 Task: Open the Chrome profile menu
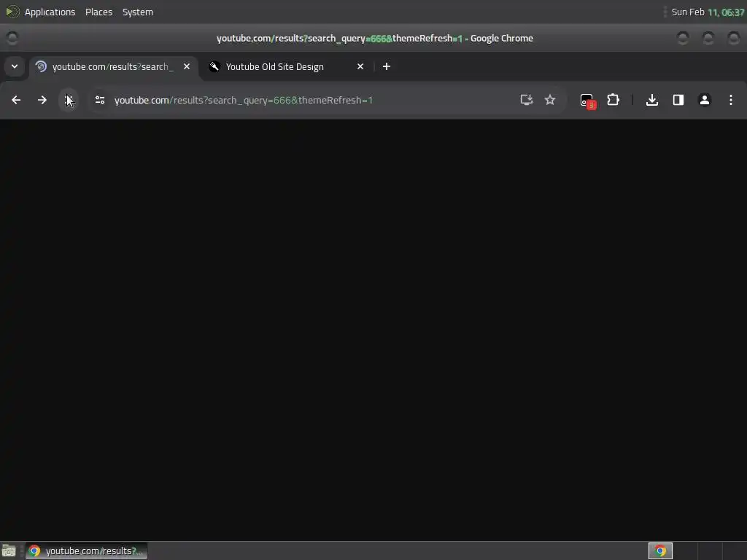pyautogui.click(x=705, y=100)
